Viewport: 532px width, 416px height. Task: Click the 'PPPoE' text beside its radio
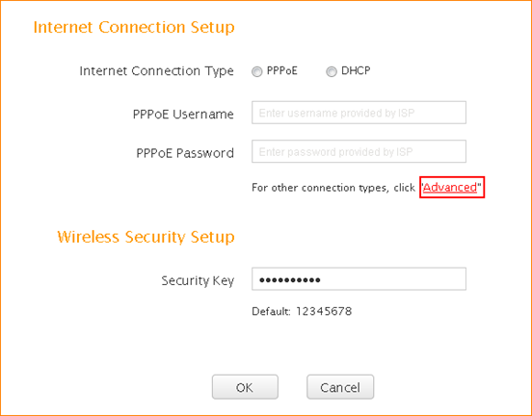click(x=282, y=71)
